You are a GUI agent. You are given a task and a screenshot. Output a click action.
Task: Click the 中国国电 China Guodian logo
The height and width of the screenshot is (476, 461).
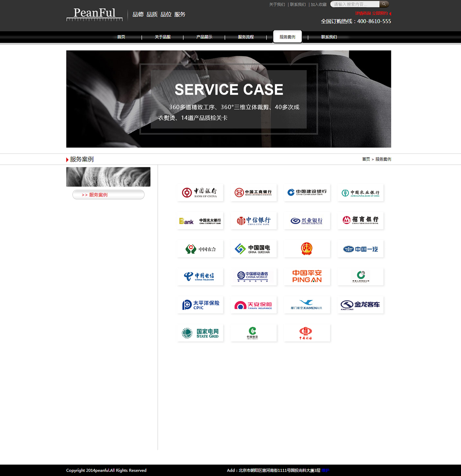point(254,249)
